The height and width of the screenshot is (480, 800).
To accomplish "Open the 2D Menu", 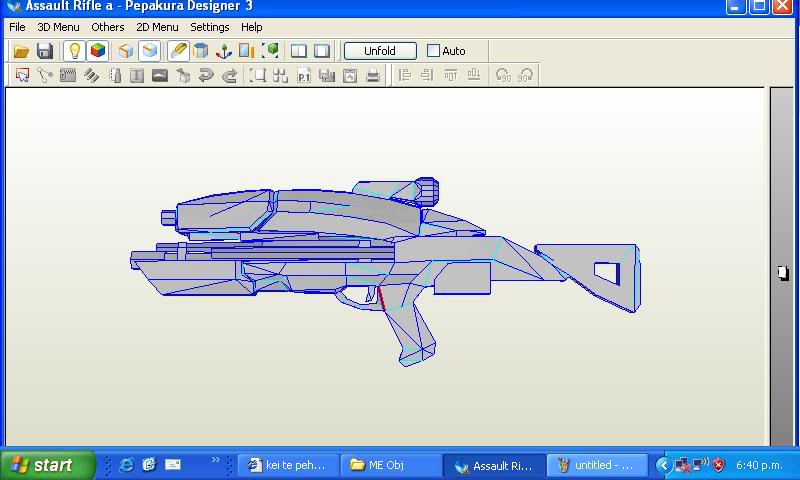I will coord(157,27).
